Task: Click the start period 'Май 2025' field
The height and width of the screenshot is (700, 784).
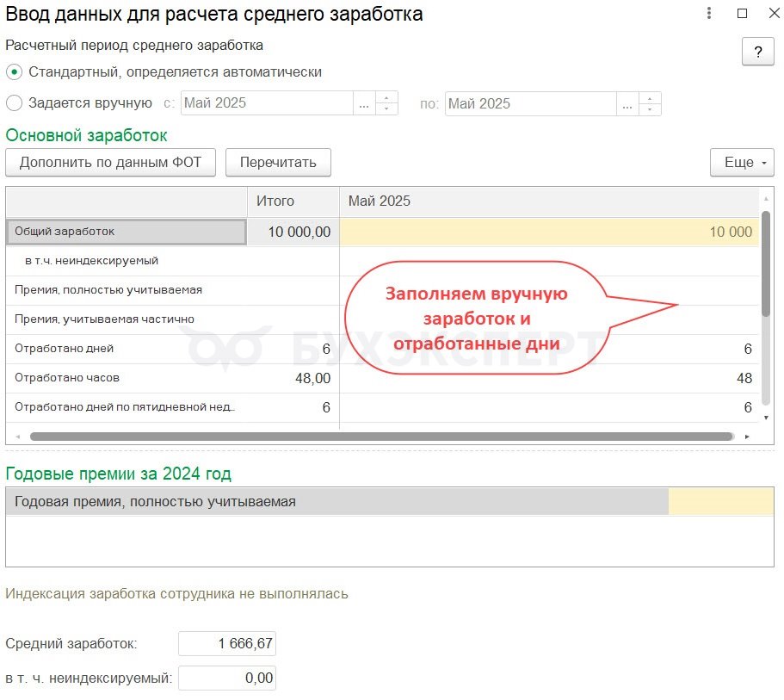Action: click(x=267, y=103)
